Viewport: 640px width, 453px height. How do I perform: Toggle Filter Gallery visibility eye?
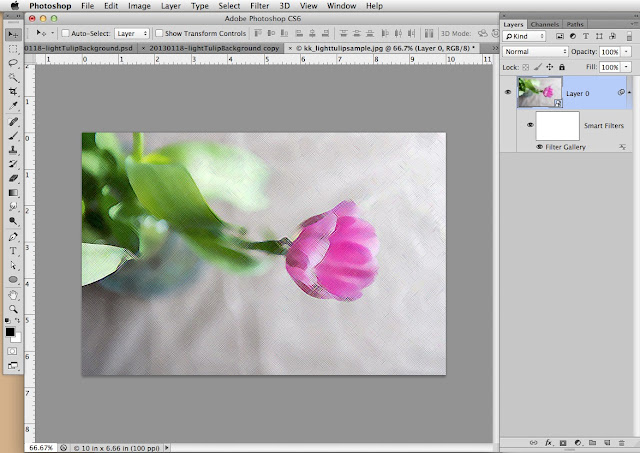(x=540, y=146)
